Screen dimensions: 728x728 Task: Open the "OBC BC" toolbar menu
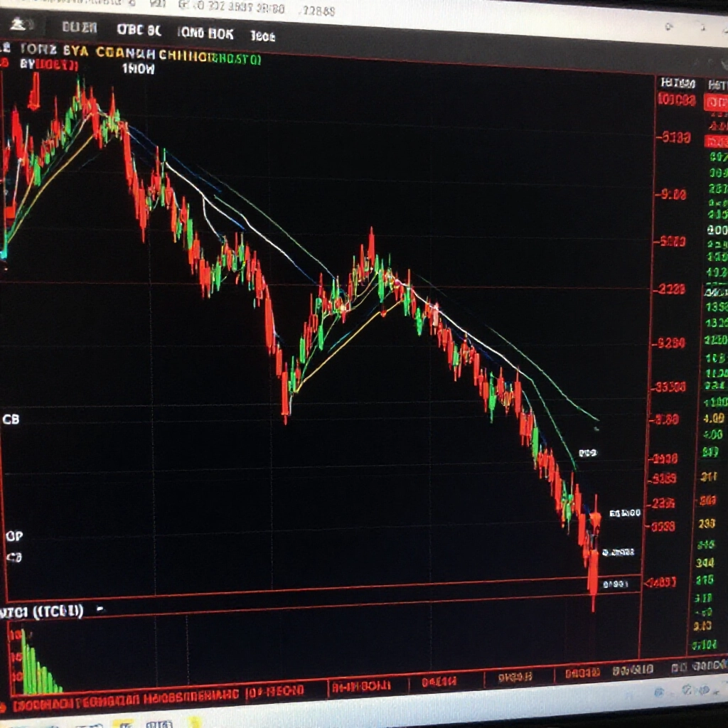pyautogui.click(x=139, y=30)
